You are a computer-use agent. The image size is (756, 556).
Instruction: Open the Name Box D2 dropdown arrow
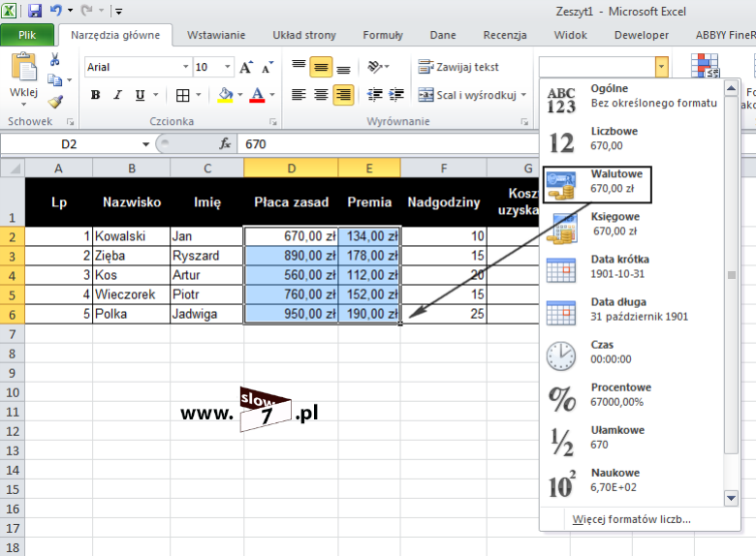(x=145, y=144)
